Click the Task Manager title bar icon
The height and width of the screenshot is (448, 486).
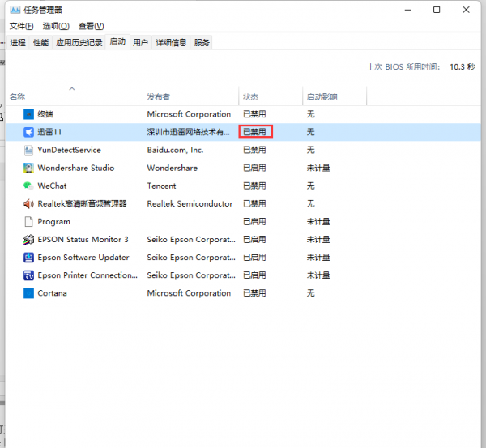point(15,10)
